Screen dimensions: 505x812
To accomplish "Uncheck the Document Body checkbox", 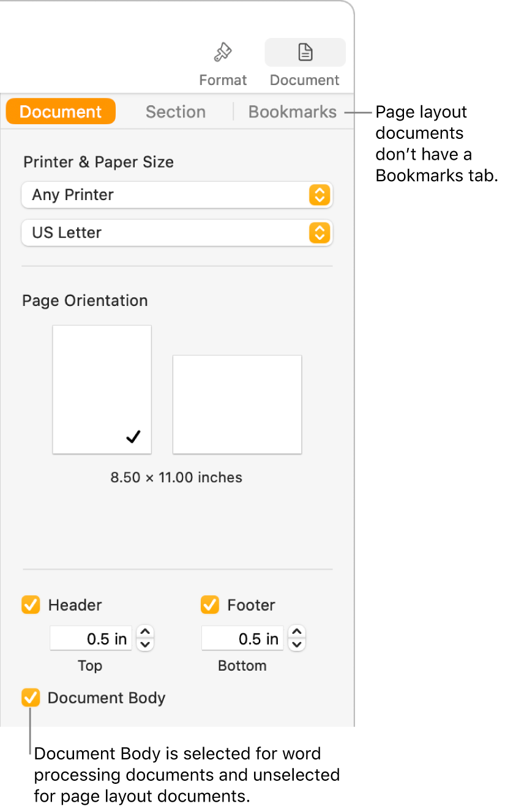I will 31,698.
